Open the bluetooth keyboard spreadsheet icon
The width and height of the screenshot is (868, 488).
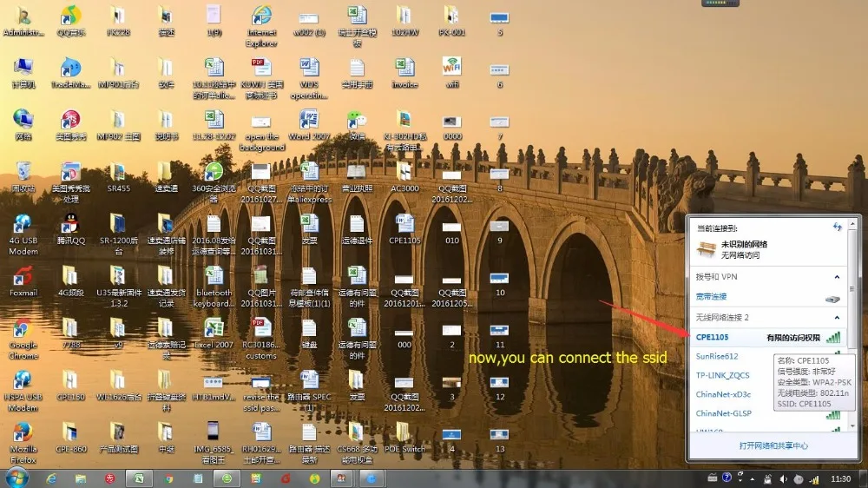pyautogui.click(x=214, y=287)
